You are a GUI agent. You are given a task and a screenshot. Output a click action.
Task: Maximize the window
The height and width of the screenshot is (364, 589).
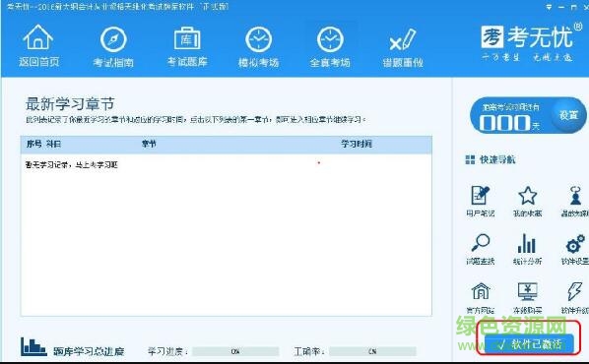coord(573,7)
